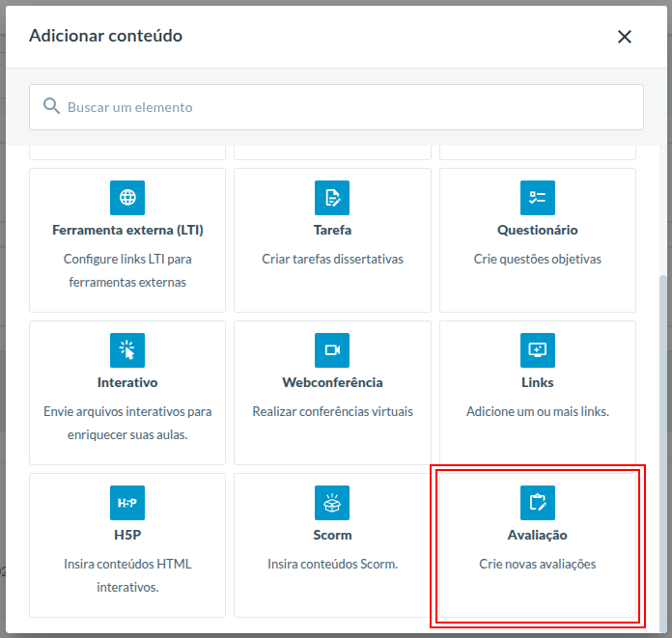Viewport: 672px width, 638px height.
Task: Open the Tarefa title label
Action: click(x=332, y=230)
